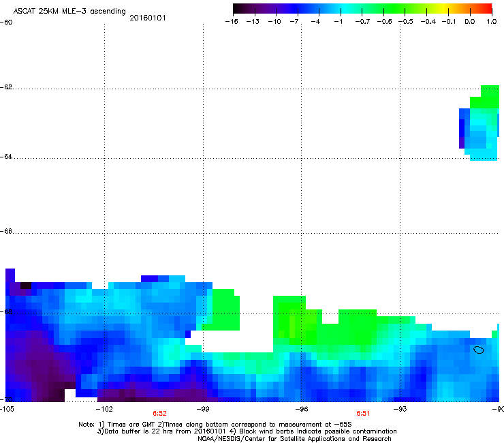504x443 pixels.
Task: Click the colorbar label -10
Action: (x=274, y=22)
